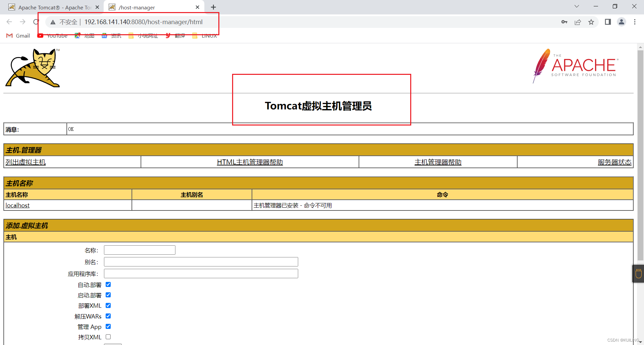Toggle the browser side panel icon

(x=608, y=22)
